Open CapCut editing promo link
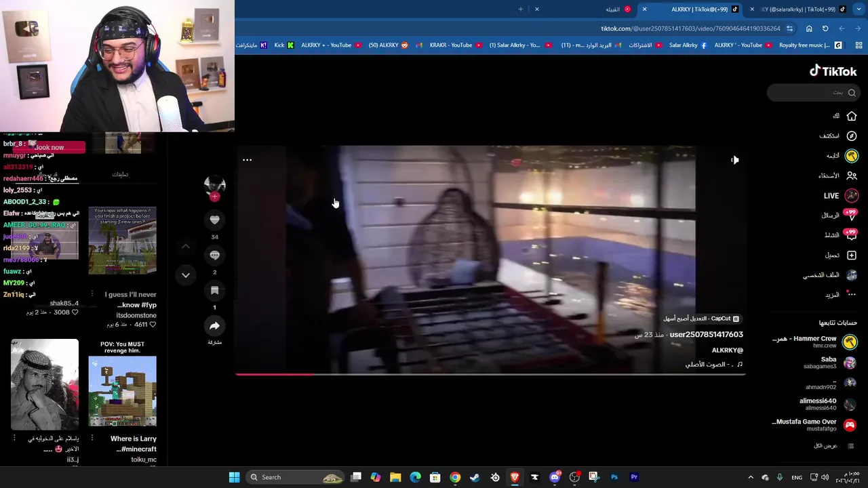The image size is (868, 488). tap(701, 319)
